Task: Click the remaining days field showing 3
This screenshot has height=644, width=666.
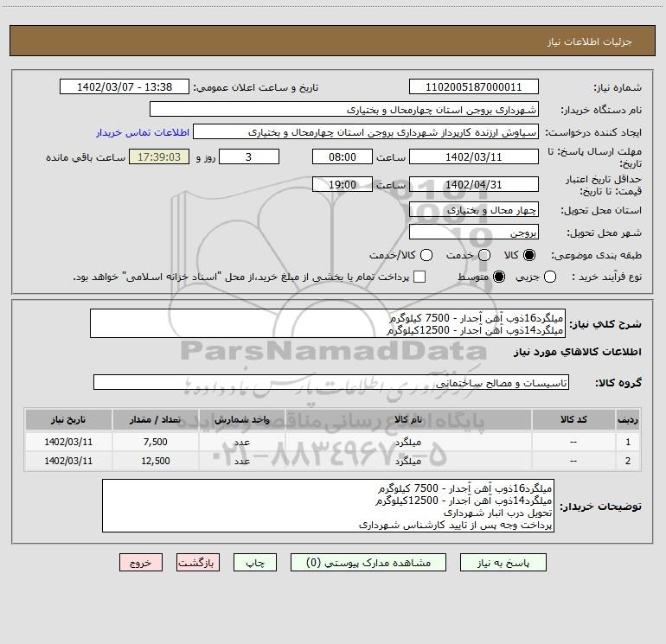Action: tap(249, 156)
